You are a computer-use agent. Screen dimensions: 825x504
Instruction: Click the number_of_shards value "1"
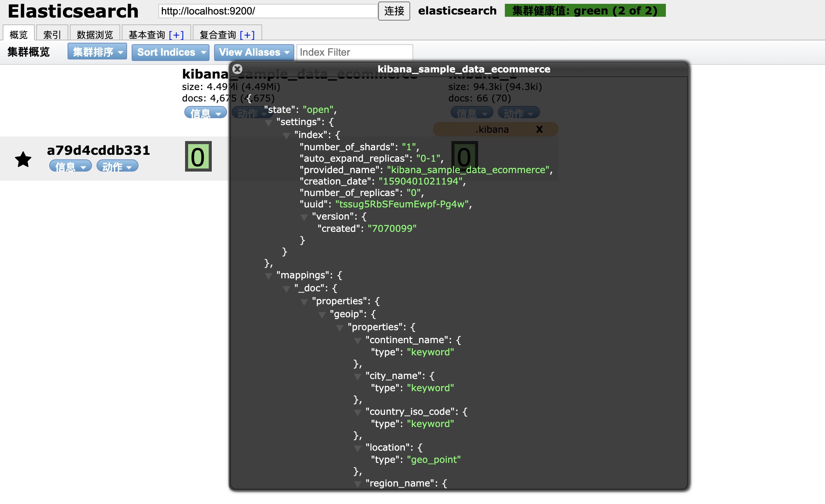click(x=409, y=147)
